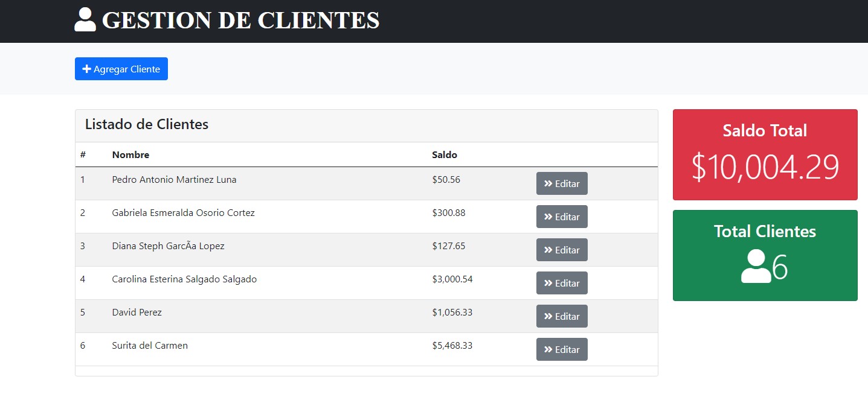Click the plus icon on Agregar Cliente
This screenshot has width=868, height=403.
86,69
